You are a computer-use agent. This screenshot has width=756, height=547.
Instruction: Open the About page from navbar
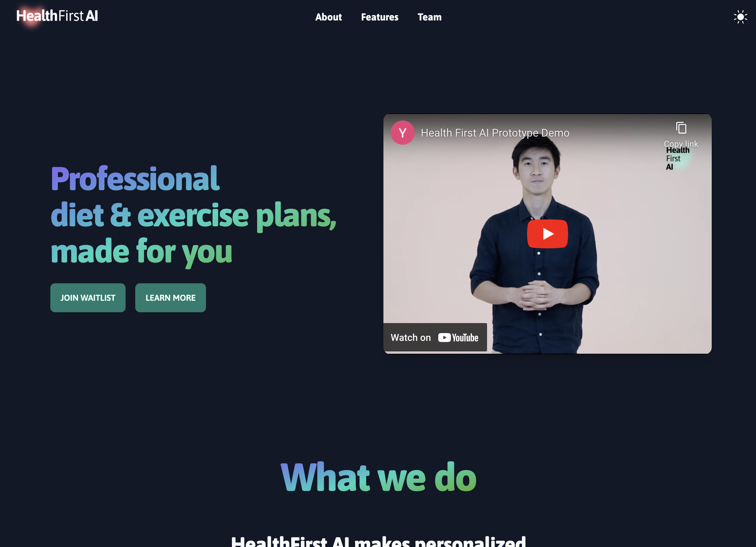pyautogui.click(x=328, y=17)
